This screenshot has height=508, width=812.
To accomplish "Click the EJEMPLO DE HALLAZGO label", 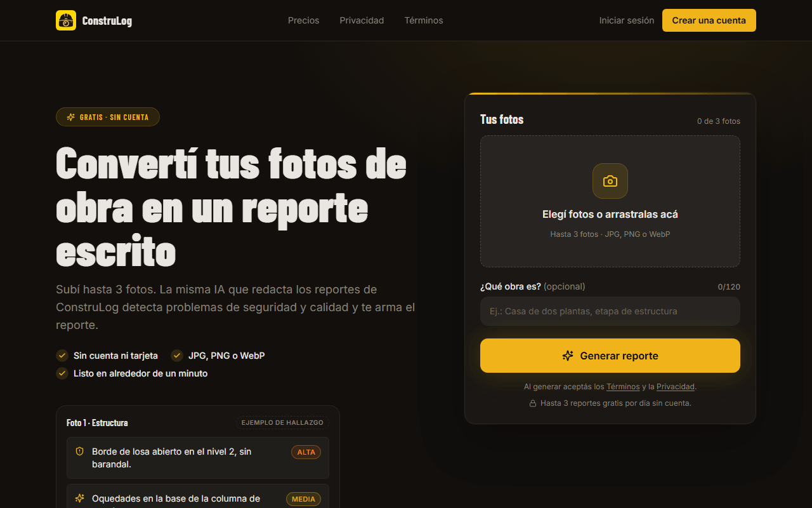I will [282, 423].
